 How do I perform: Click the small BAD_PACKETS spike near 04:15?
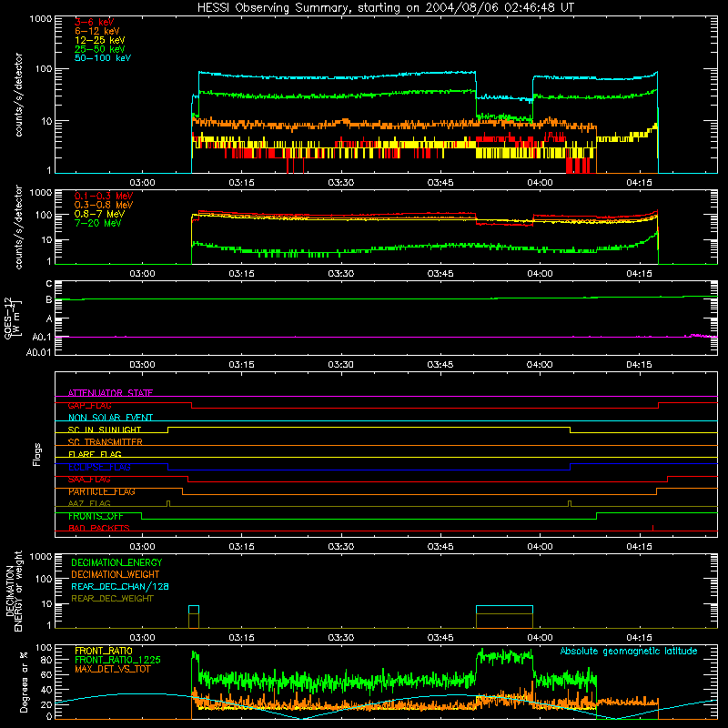click(652, 528)
